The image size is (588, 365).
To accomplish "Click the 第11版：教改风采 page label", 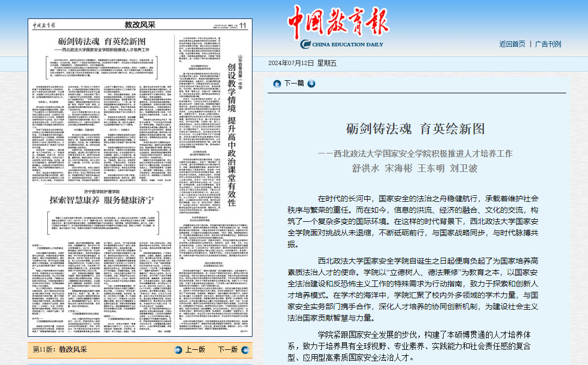I will [60, 350].
